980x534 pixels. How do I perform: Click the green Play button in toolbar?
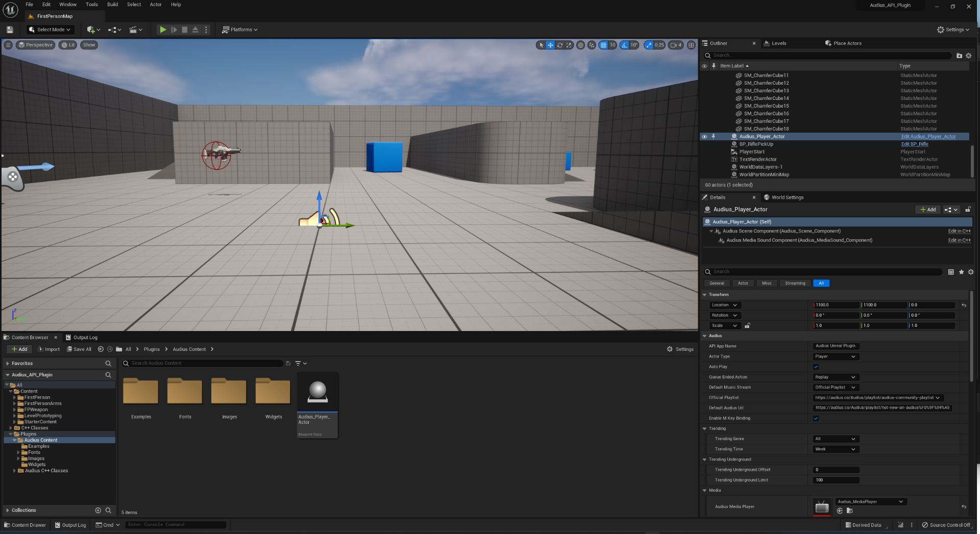162,30
